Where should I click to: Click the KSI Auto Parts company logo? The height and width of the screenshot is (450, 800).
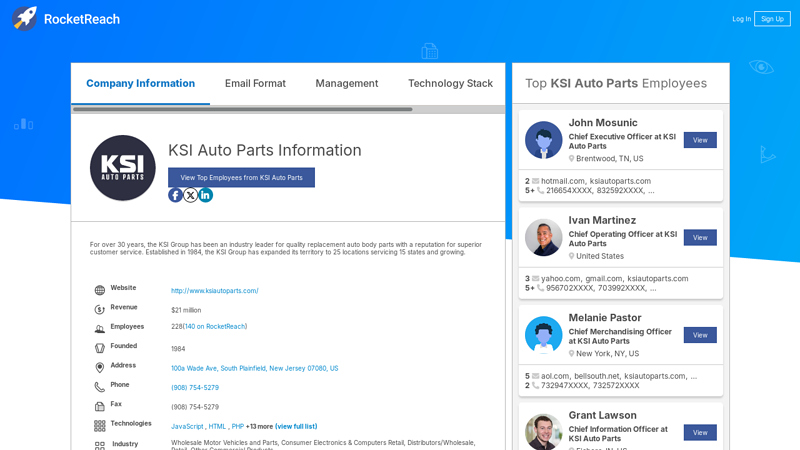click(x=122, y=168)
